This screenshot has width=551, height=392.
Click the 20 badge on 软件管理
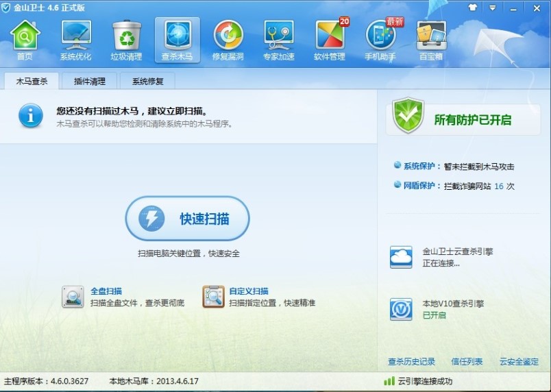(x=344, y=22)
